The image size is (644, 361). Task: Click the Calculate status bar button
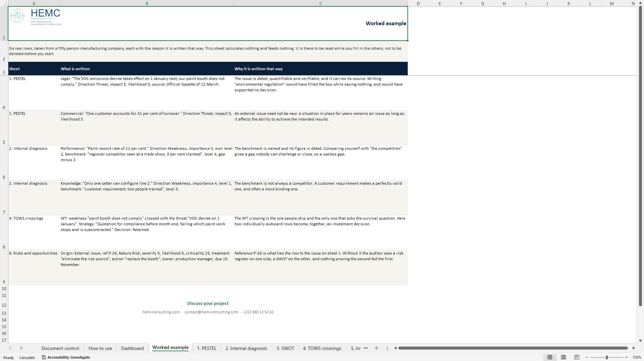coord(27,358)
